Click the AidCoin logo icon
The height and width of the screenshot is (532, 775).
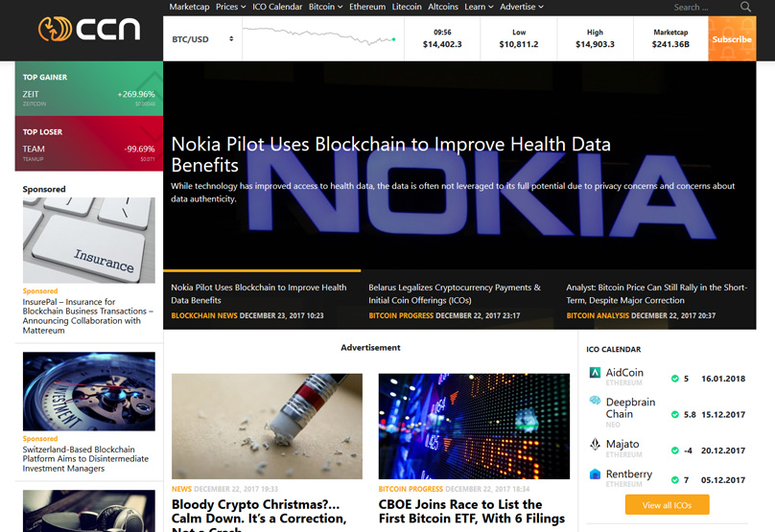(595, 373)
